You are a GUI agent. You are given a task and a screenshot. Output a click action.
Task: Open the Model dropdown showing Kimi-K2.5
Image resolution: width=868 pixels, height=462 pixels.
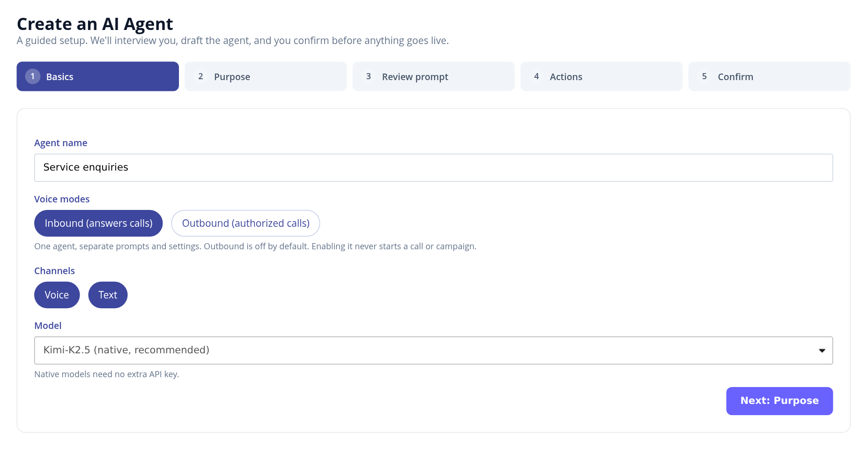433,350
